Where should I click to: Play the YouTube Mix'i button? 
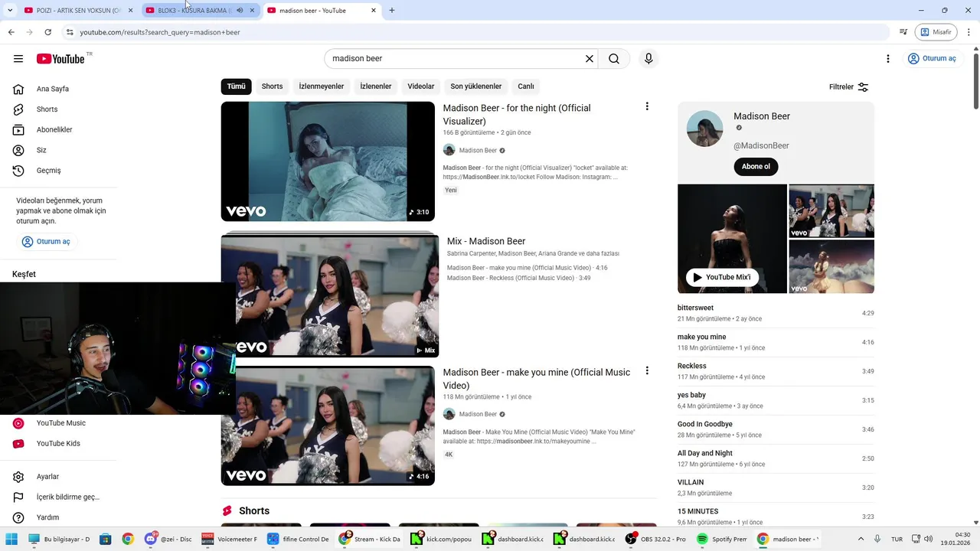[x=722, y=277]
